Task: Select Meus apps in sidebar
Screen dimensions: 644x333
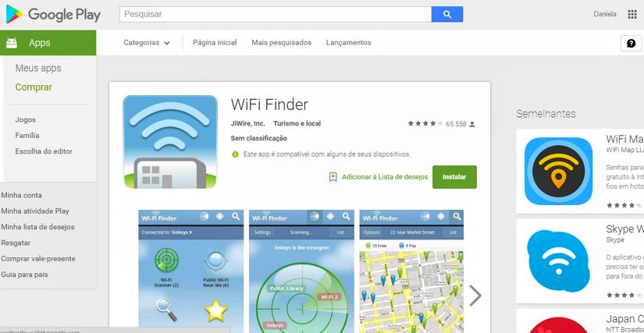Action: [38, 68]
